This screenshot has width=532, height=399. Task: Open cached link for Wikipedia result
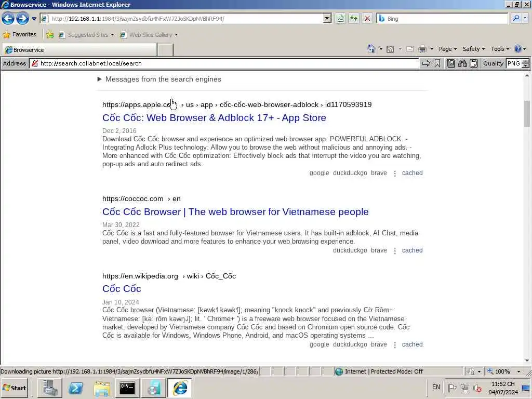coord(412,344)
